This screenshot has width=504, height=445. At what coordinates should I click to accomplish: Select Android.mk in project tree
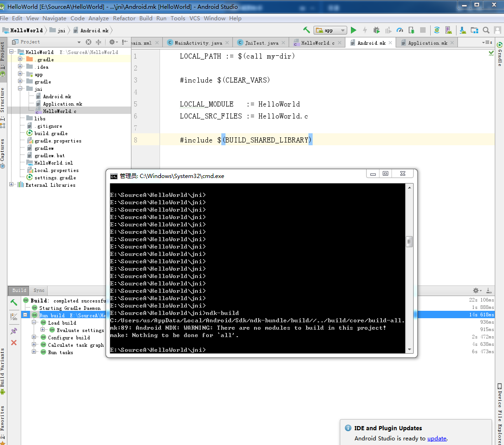coord(57,96)
